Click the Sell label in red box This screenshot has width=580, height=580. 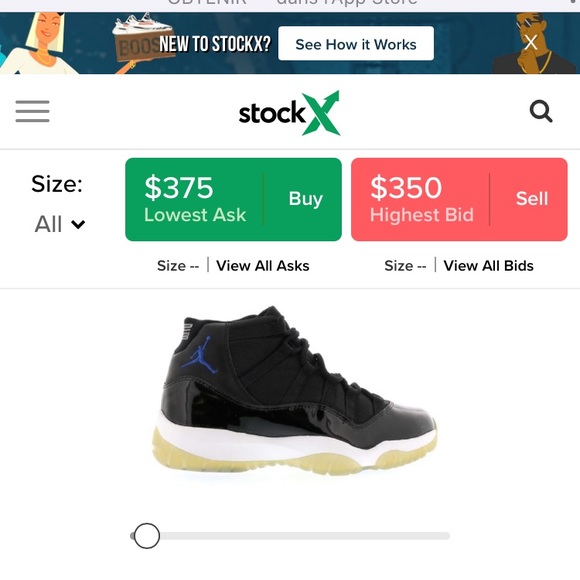532,199
